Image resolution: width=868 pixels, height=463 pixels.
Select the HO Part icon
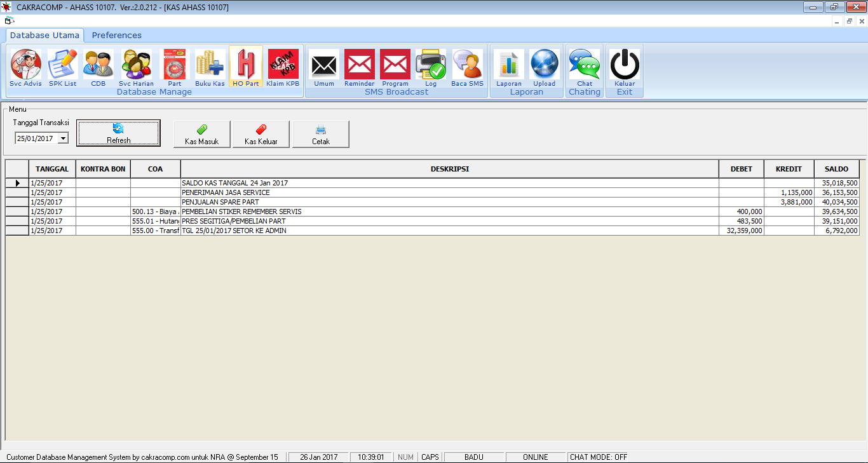click(x=245, y=65)
